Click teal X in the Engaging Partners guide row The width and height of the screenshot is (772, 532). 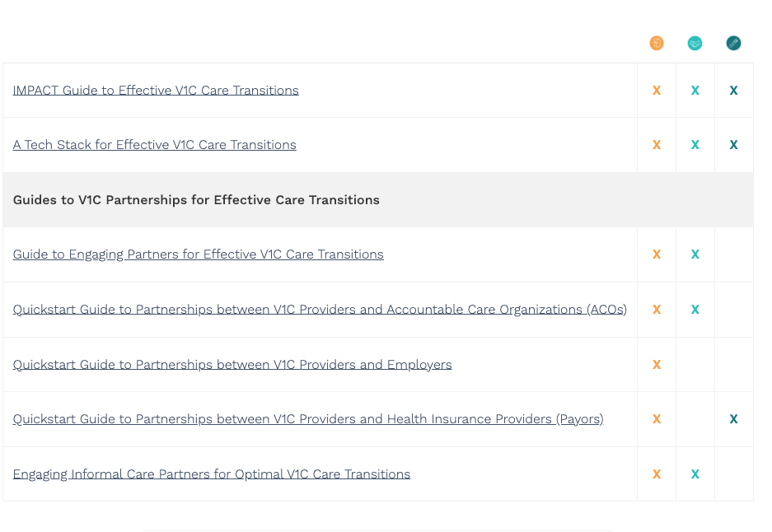tap(695, 254)
